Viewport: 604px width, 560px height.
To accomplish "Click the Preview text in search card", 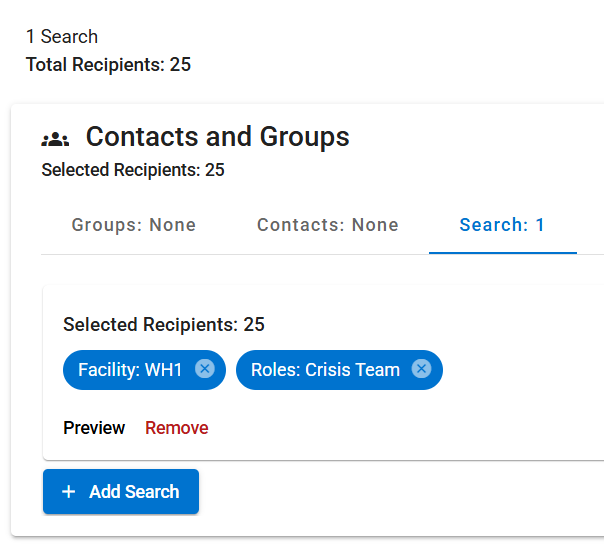I will pos(94,428).
